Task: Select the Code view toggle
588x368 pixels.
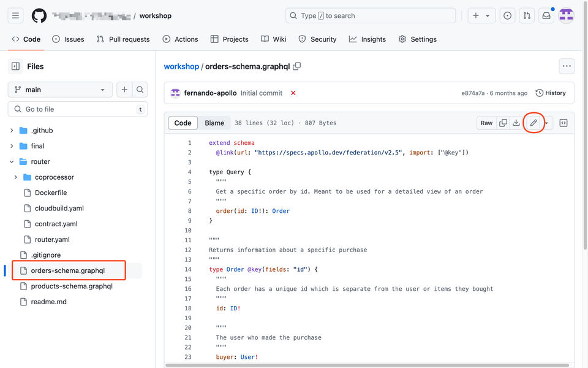Action: [183, 123]
